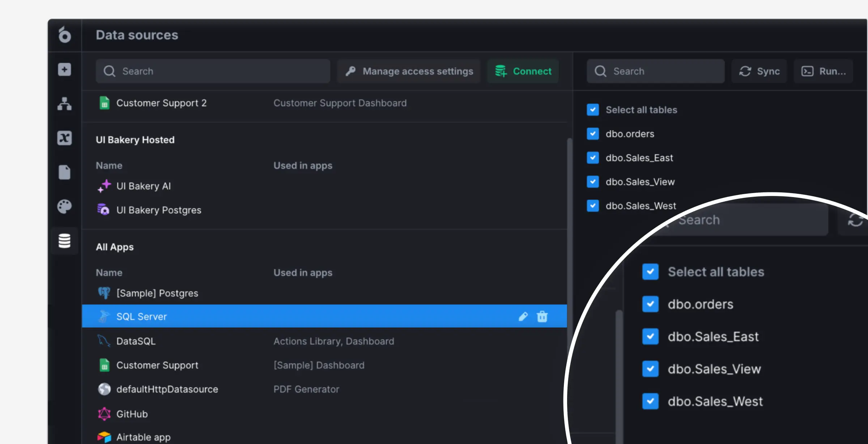Uncheck dbo.Sales_View table in right panel
The image size is (868, 444).
(593, 182)
